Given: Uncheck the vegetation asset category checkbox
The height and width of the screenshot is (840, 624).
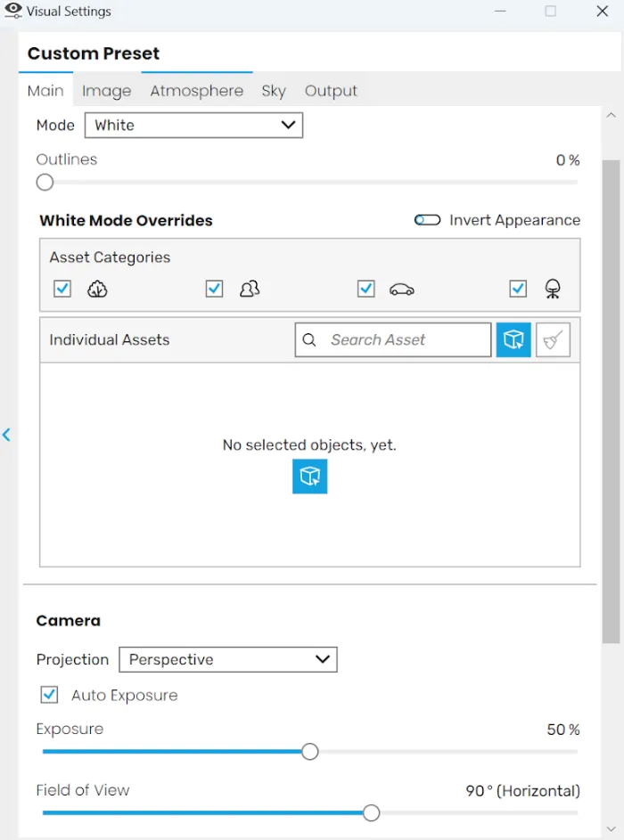Looking at the screenshot, I should tap(62, 289).
